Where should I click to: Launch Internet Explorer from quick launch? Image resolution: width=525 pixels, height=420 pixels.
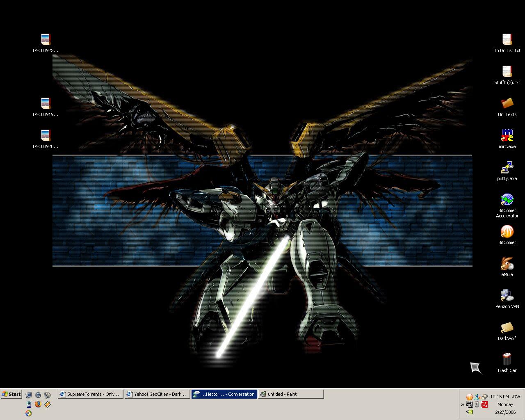pyautogui.click(x=38, y=395)
